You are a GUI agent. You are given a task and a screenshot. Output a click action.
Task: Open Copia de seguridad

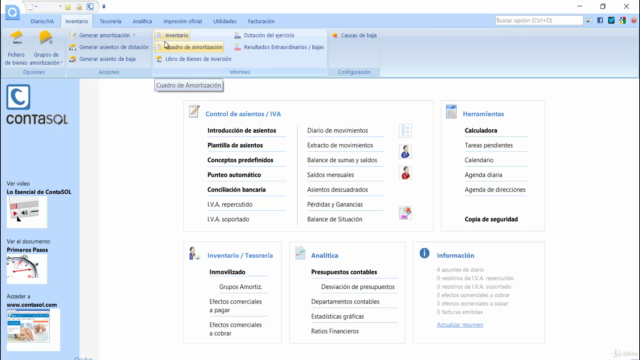coord(491,219)
